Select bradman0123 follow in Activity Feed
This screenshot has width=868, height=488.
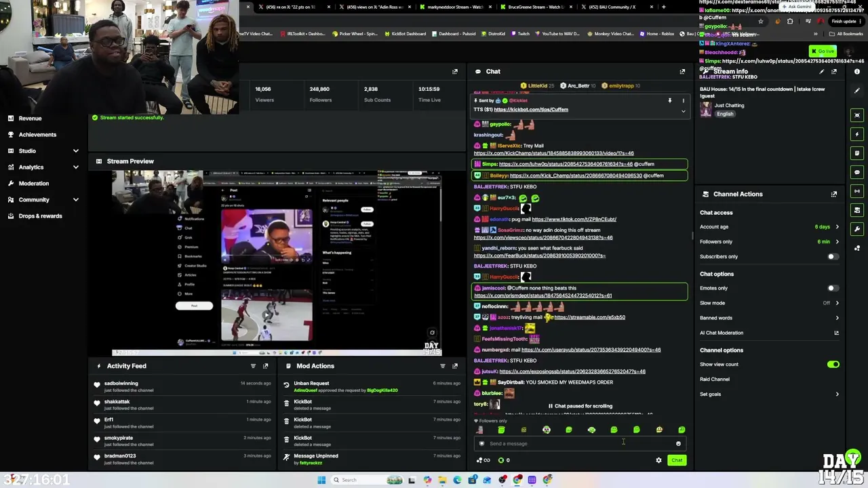click(x=181, y=459)
